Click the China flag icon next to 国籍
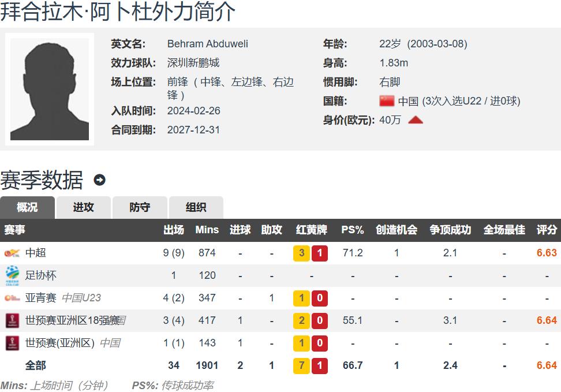Image resolution: width=561 pixels, height=392 pixels. [x=387, y=101]
